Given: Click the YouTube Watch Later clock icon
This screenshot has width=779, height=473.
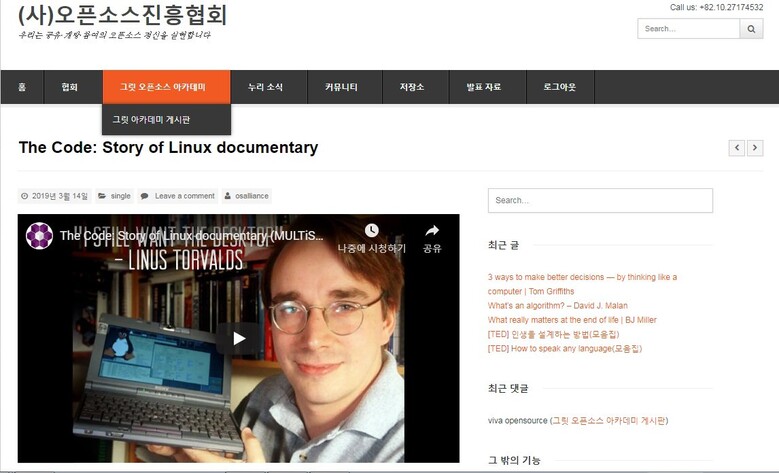Looking at the screenshot, I should (x=372, y=230).
